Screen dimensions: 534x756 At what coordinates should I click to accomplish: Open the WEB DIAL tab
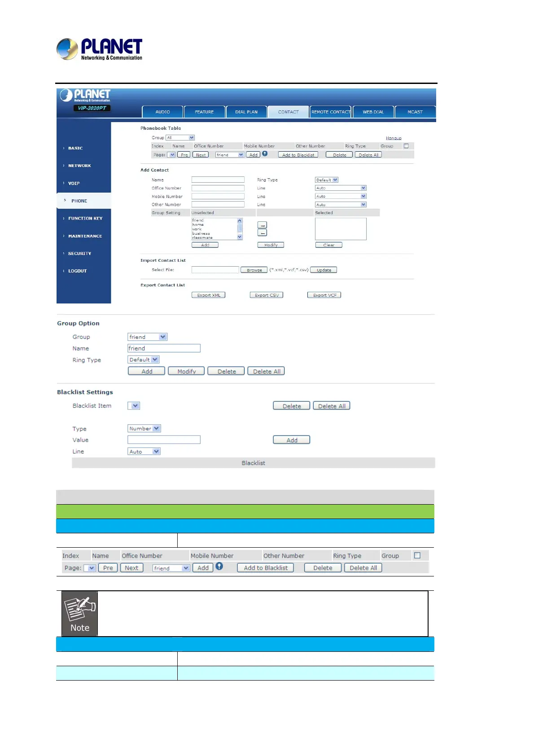tap(373, 112)
